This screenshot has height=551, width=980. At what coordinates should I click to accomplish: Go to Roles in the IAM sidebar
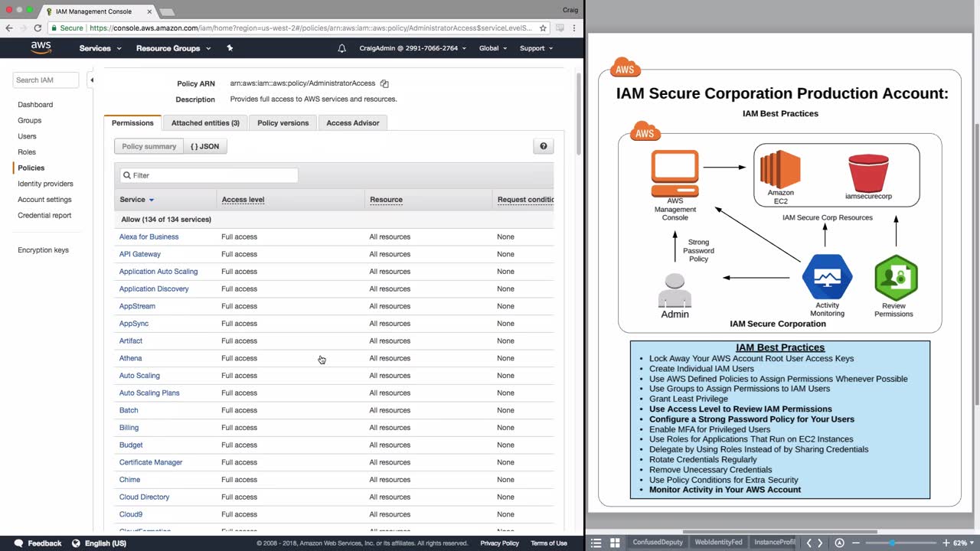[x=27, y=152]
